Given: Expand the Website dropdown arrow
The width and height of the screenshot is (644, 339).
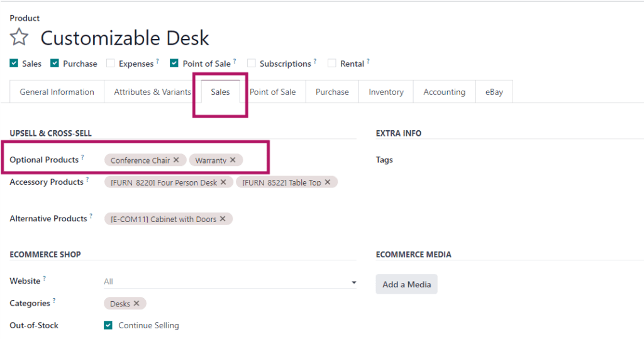Looking at the screenshot, I should click(x=353, y=282).
